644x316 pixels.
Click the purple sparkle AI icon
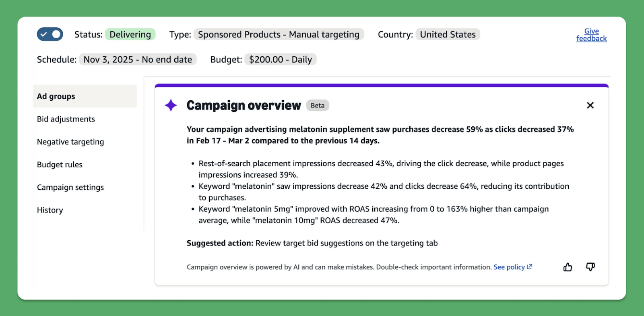click(171, 105)
